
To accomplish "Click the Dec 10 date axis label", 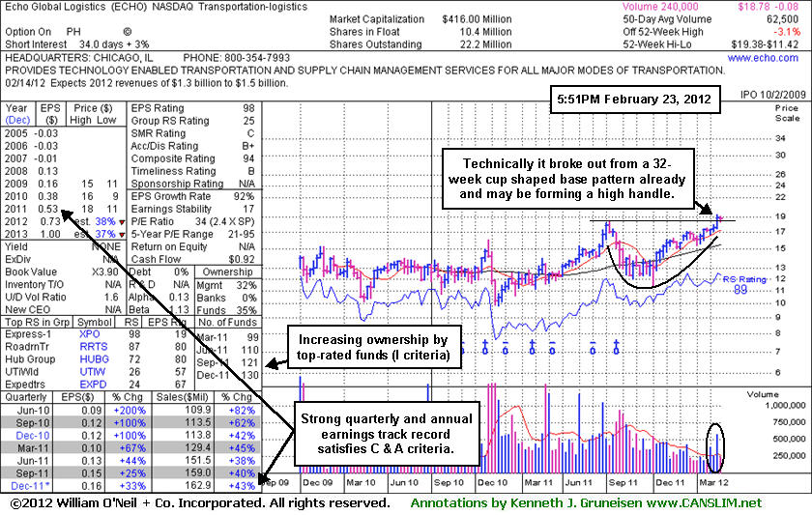I will pos(492,482).
